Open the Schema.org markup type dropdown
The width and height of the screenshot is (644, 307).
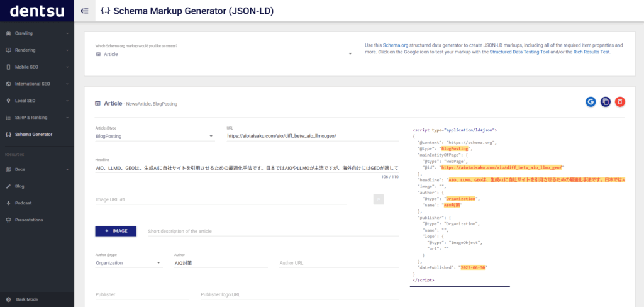tap(225, 54)
